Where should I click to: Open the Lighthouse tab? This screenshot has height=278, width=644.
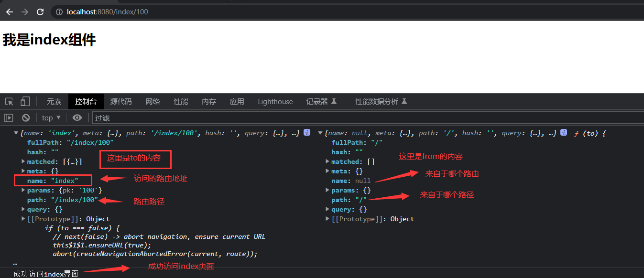click(x=275, y=102)
